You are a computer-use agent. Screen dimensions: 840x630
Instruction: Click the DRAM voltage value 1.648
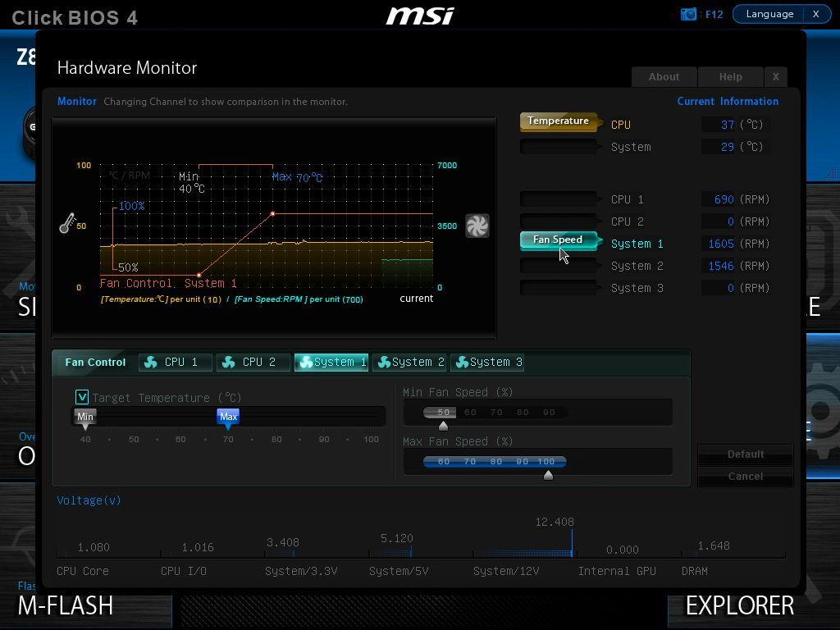point(714,546)
